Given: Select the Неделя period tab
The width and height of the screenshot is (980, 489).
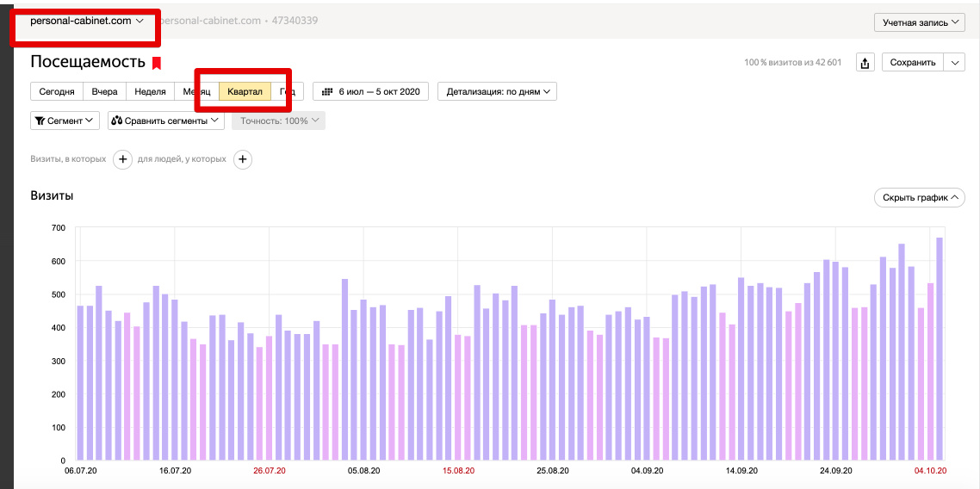Looking at the screenshot, I should (x=150, y=91).
